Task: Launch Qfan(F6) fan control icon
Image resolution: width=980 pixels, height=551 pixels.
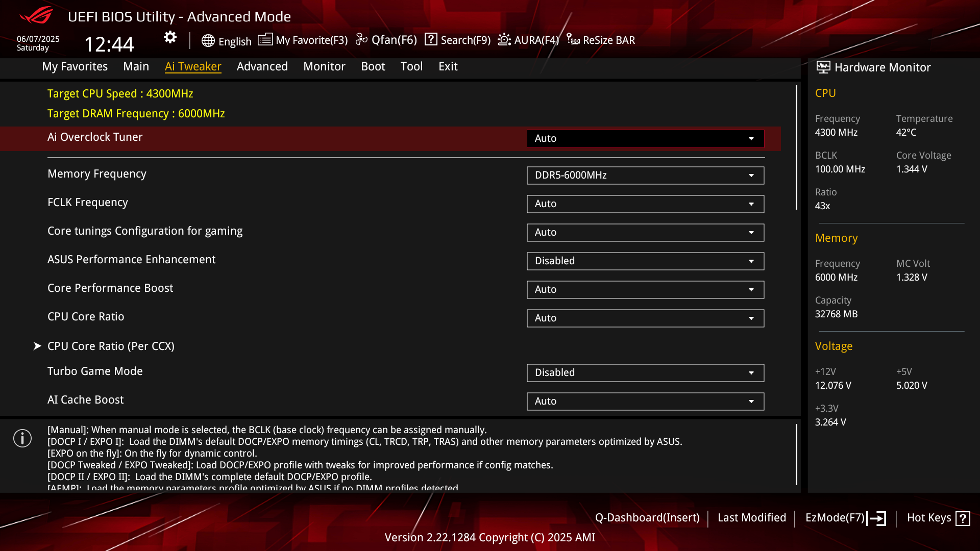Action: point(361,40)
